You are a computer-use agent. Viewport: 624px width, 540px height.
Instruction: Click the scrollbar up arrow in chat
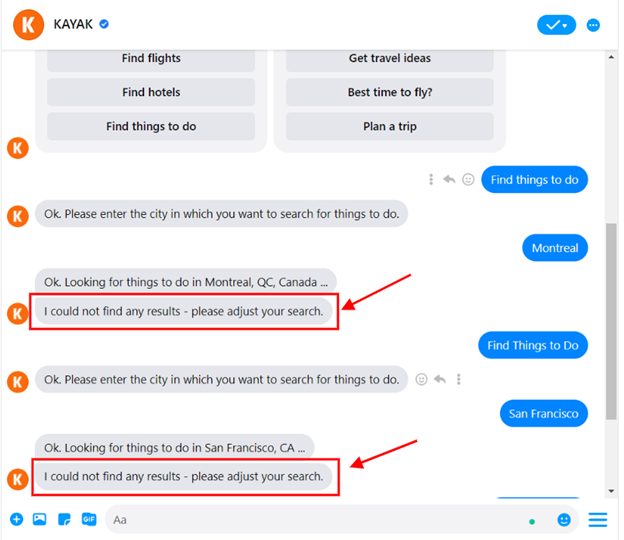(611, 57)
